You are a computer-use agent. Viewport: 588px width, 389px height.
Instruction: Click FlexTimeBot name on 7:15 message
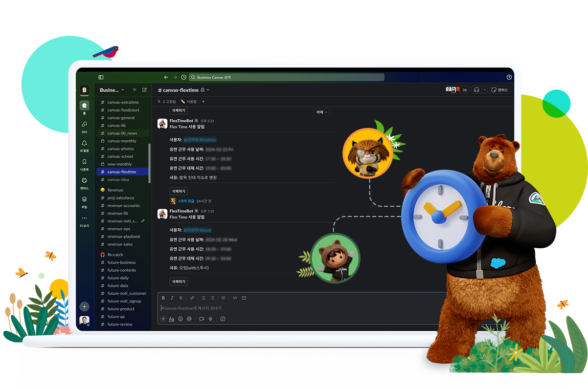(181, 211)
